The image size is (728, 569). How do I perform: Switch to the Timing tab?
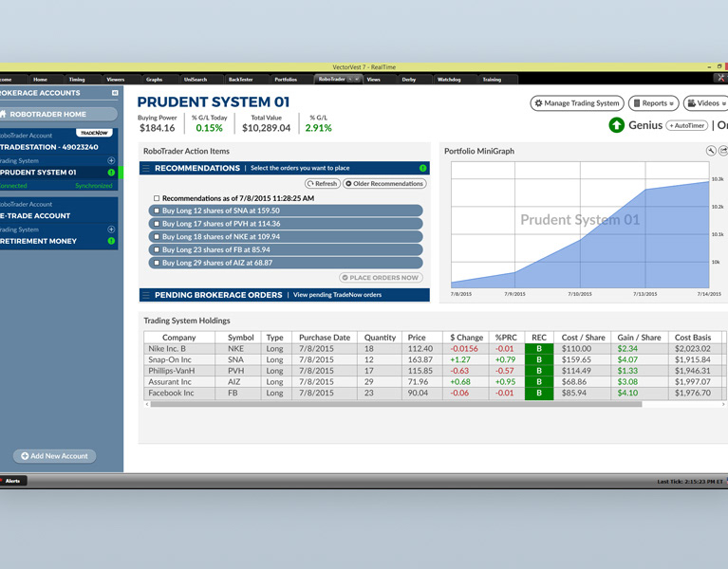[x=77, y=80]
